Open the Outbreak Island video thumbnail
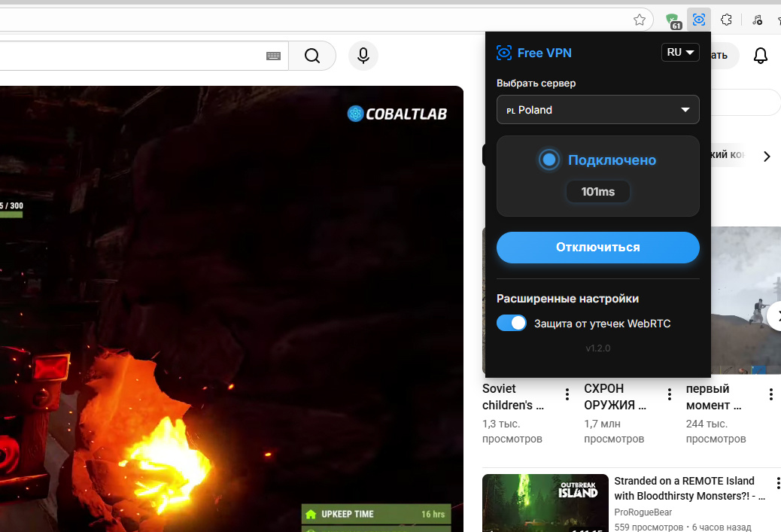The width and height of the screenshot is (781, 532). tap(545, 503)
